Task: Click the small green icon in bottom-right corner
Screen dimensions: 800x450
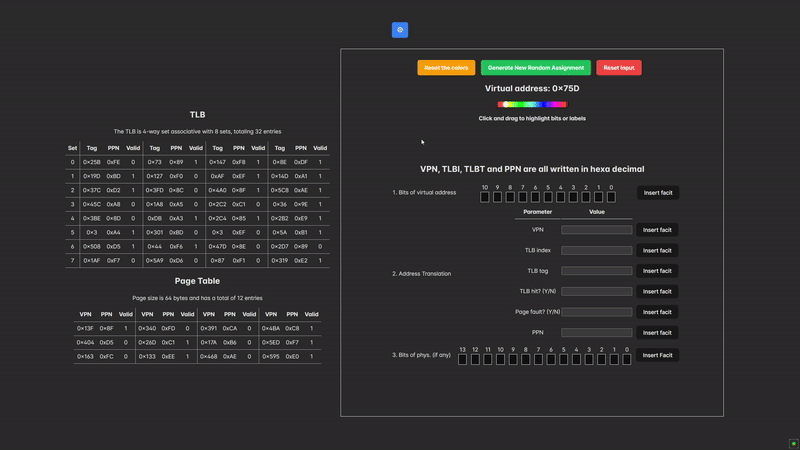Action: [793, 443]
